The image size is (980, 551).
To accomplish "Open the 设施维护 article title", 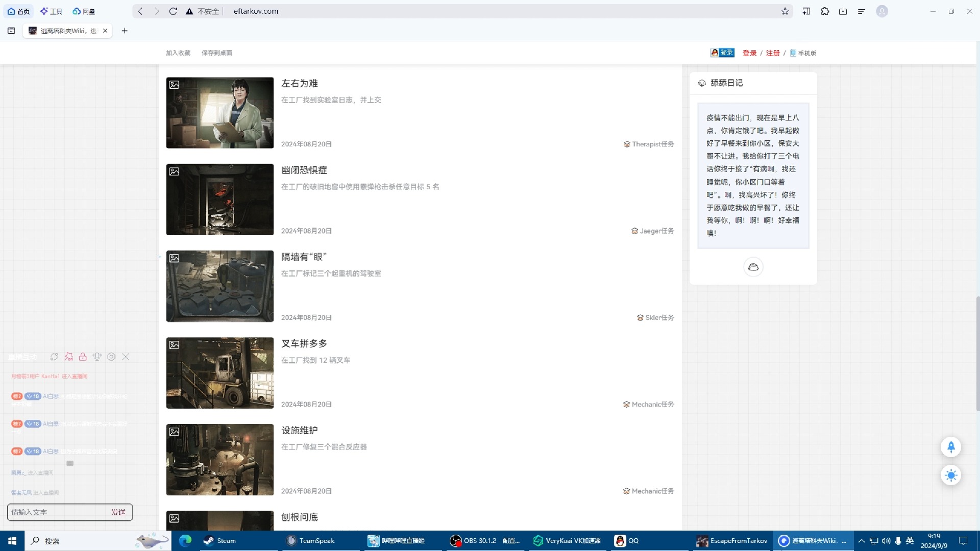I will pos(300,430).
